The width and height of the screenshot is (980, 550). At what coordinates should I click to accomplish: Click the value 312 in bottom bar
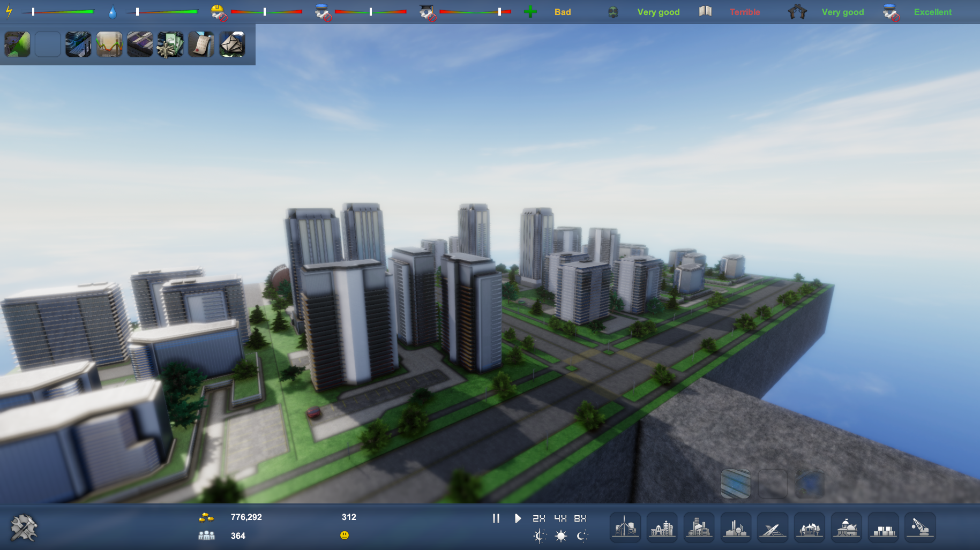[x=349, y=517]
